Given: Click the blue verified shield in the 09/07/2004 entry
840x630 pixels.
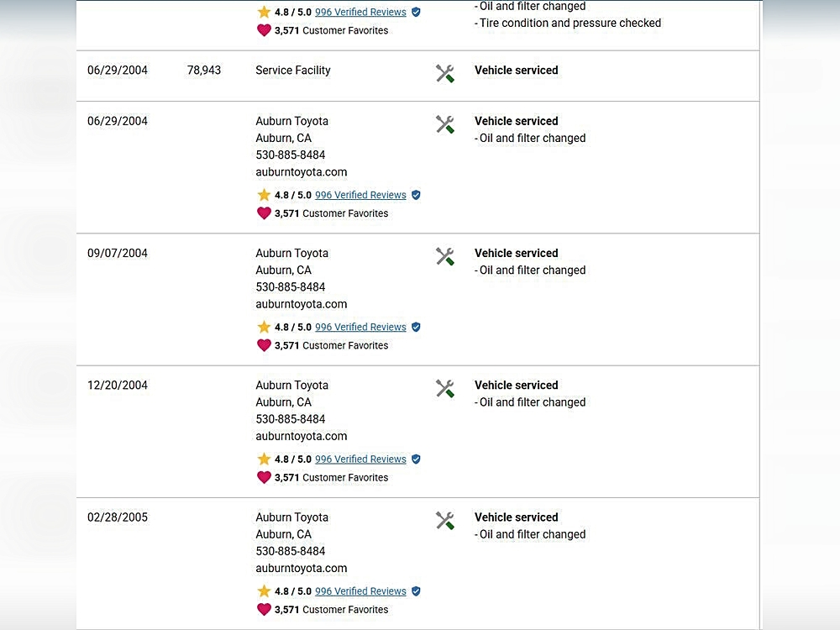Looking at the screenshot, I should point(416,327).
